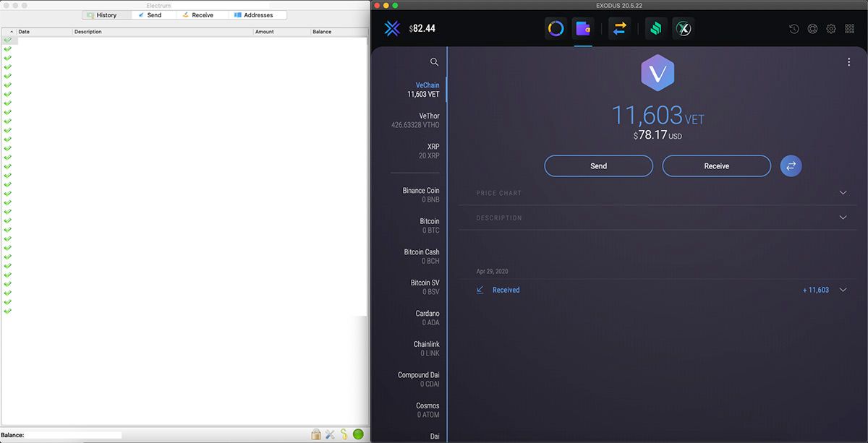The height and width of the screenshot is (443, 868).
Task: Switch to Electrum Addresses tab
Action: (258, 15)
